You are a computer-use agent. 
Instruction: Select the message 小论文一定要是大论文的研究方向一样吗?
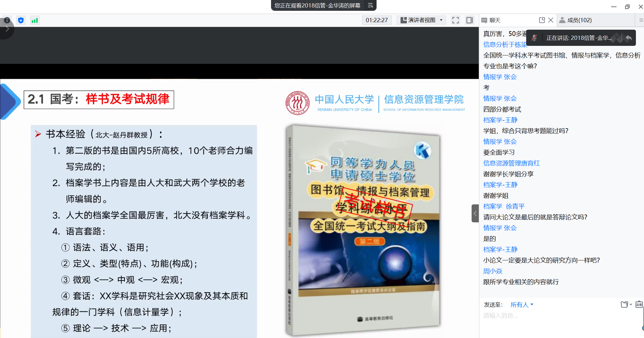(541, 260)
